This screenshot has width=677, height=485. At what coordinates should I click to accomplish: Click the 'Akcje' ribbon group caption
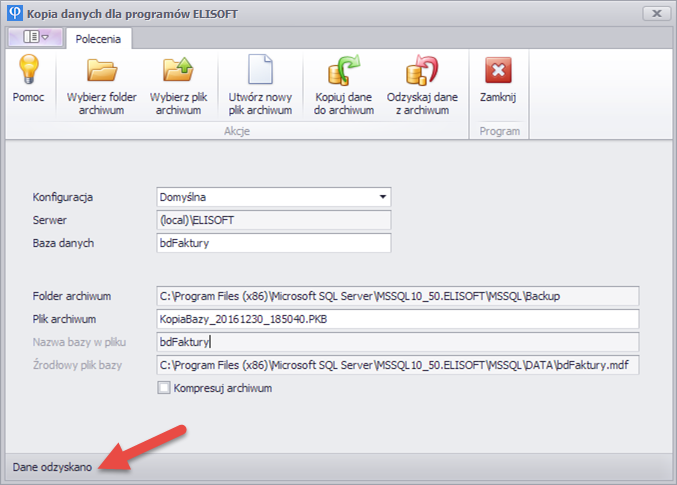coord(237,131)
